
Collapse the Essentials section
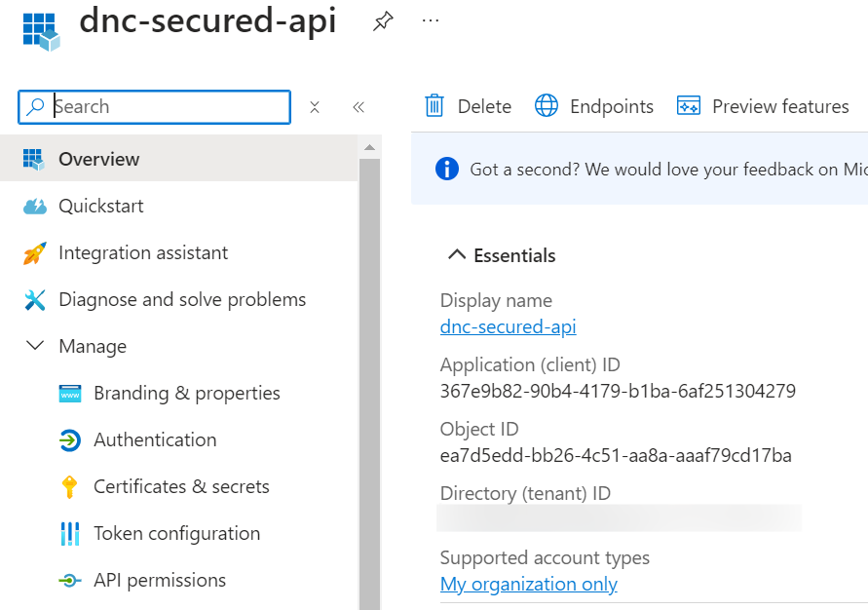pos(457,254)
